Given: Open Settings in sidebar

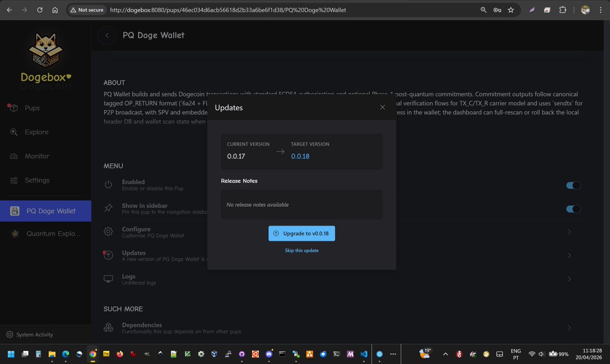Looking at the screenshot, I should coord(37,180).
